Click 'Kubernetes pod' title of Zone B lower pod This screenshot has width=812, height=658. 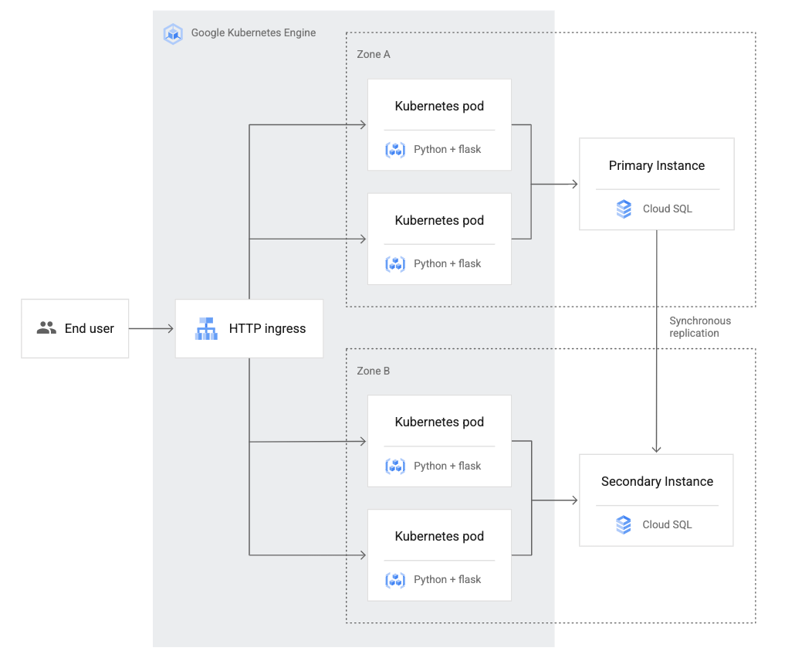pyautogui.click(x=439, y=536)
